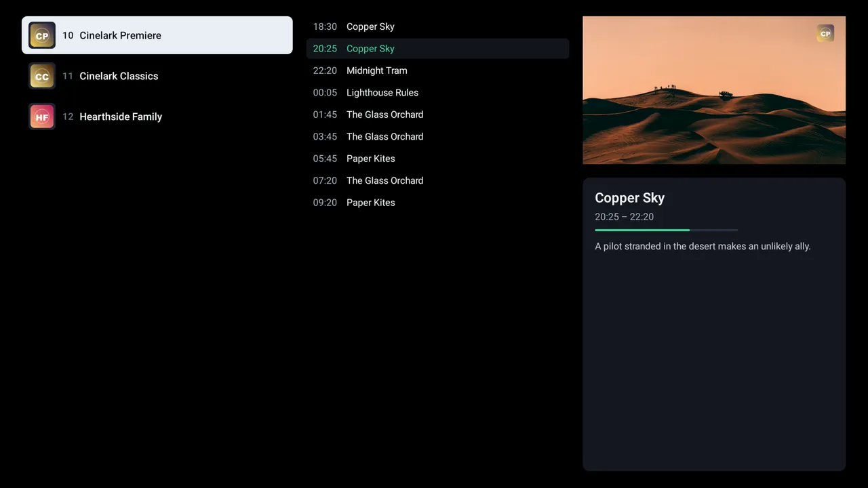Open the 01:45 The Glass Orchard programme
This screenshot has width=868, height=488.
[437, 115]
